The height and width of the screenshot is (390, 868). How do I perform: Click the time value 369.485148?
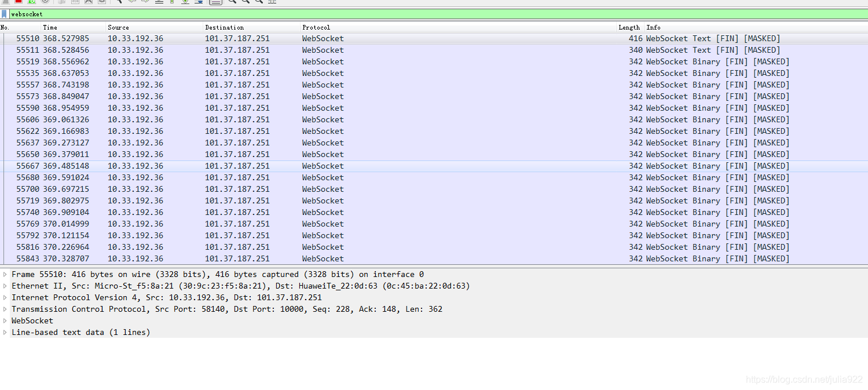66,166
